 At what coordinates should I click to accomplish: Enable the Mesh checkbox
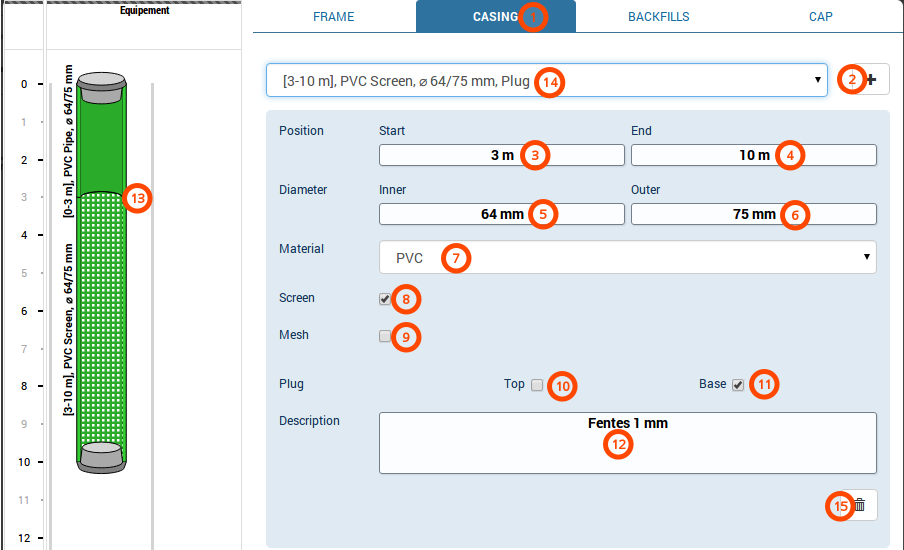pyautogui.click(x=385, y=336)
